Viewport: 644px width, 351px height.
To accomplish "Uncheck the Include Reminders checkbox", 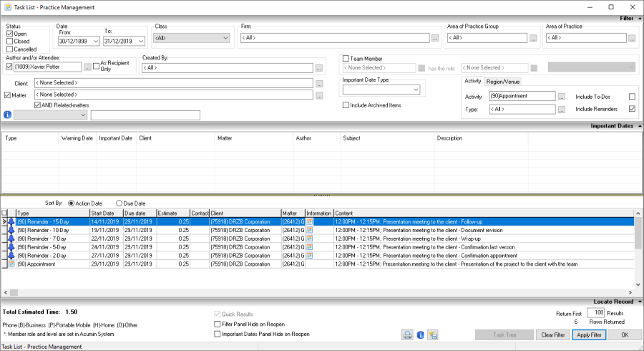I will click(x=632, y=109).
